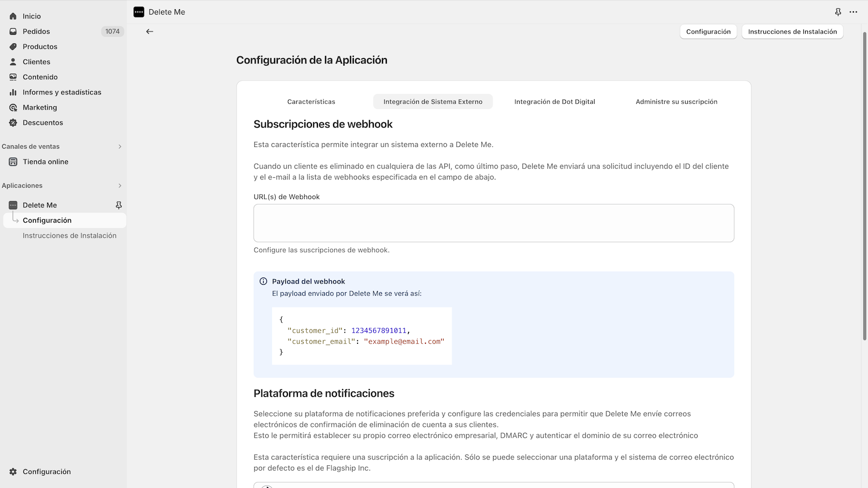Open Integración de Dot Digital tab
Screen dimensions: 868x488
pyautogui.click(x=554, y=101)
